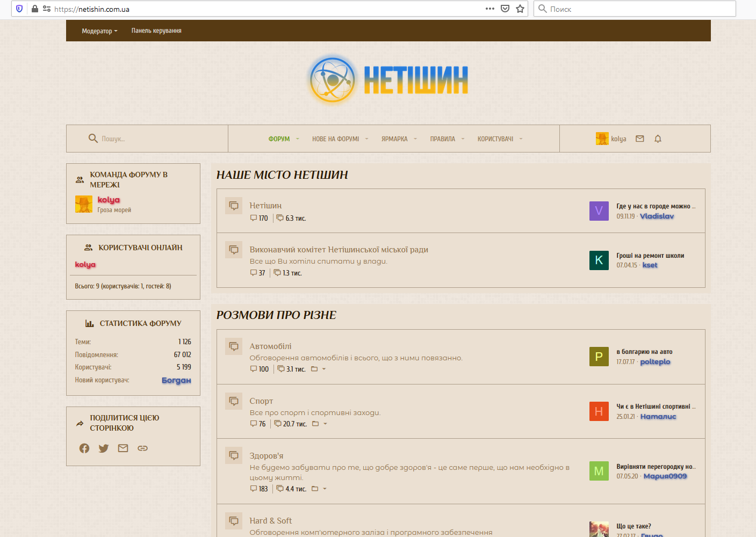Open the ФОРУМ navigation tab
Screen dimensions: 756x537
(279, 139)
